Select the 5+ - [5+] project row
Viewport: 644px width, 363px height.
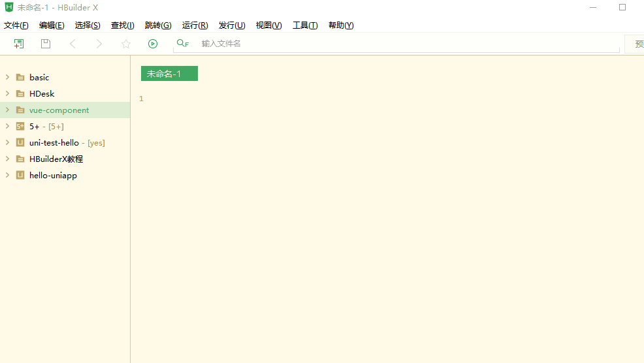(x=65, y=127)
